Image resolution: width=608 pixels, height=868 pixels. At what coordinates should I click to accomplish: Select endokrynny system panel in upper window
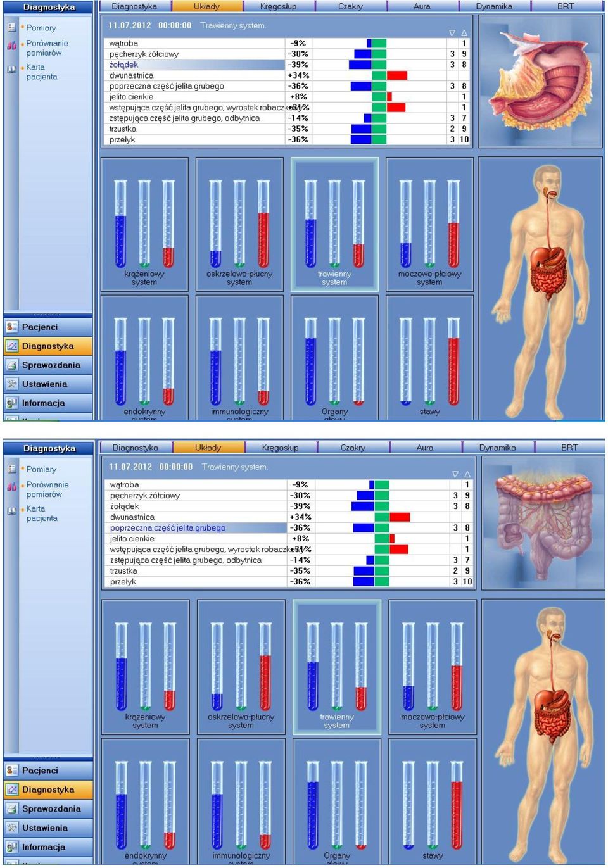[144, 358]
